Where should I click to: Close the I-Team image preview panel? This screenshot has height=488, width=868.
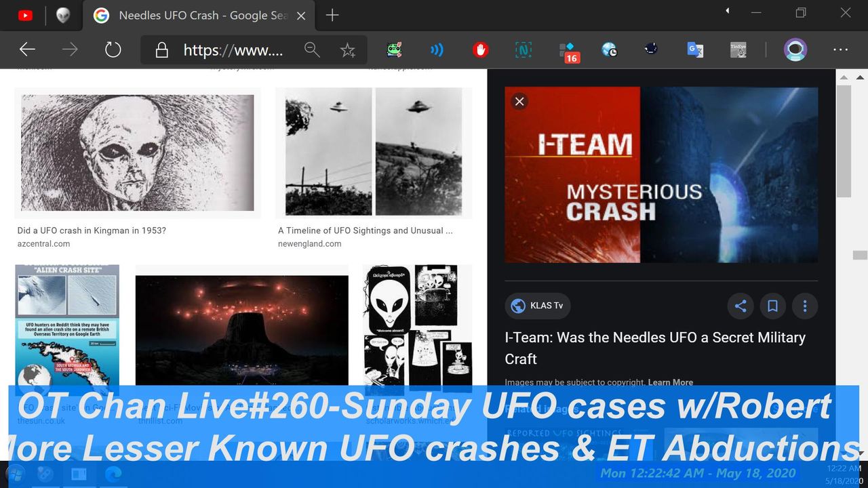(x=519, y=102)
